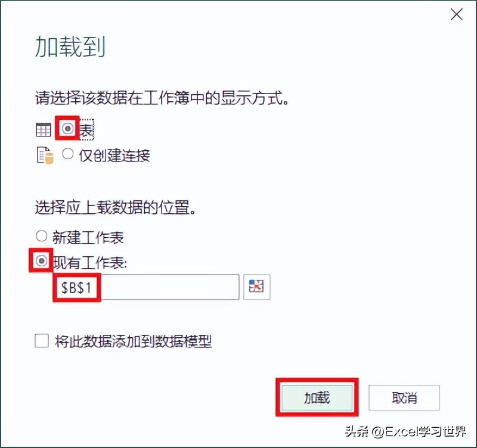The image size is (477, 448).
Task: Click the 取消 button
Action: (404, 397)
